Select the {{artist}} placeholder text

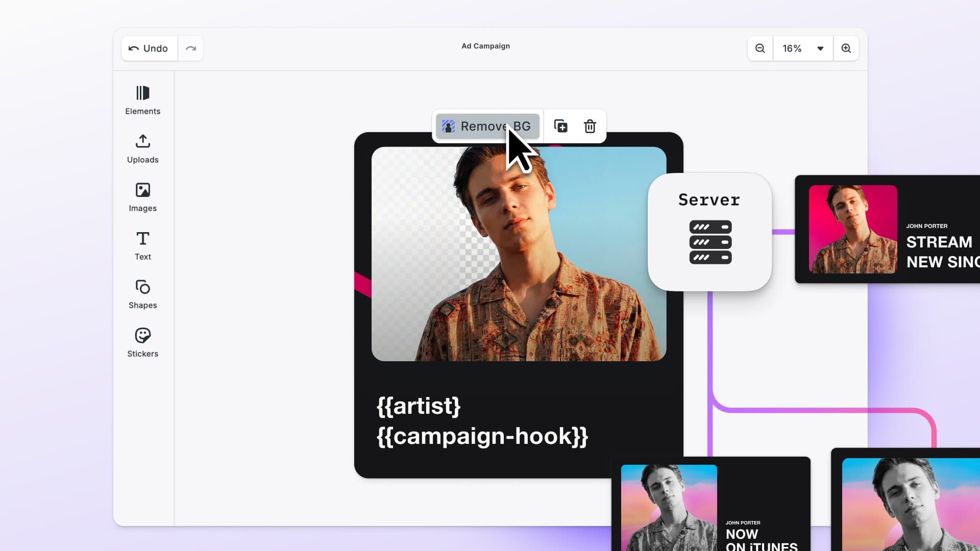[419, 406]
